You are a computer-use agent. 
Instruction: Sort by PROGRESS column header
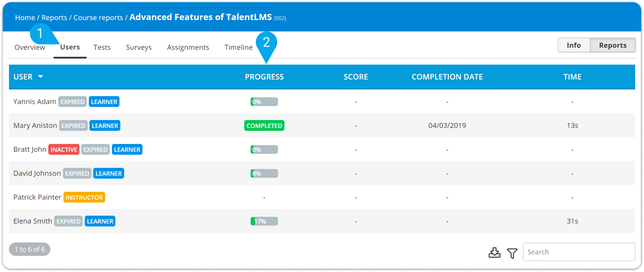(264, 77)
